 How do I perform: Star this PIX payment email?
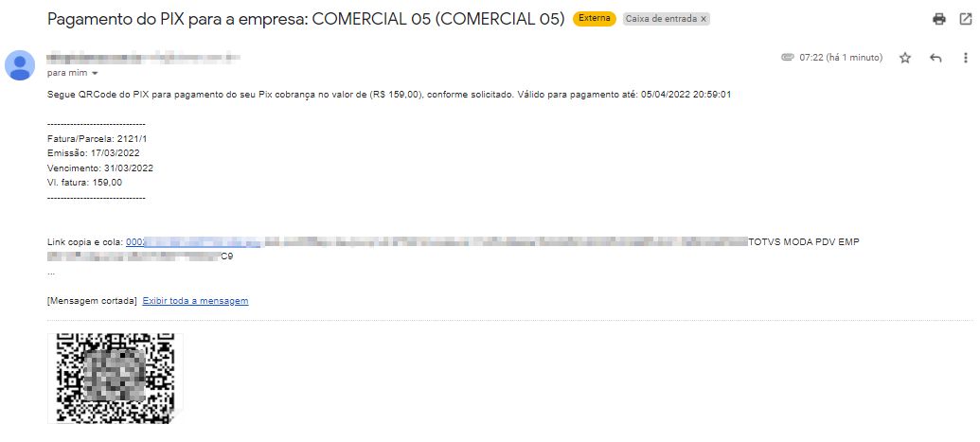point(905,58)
